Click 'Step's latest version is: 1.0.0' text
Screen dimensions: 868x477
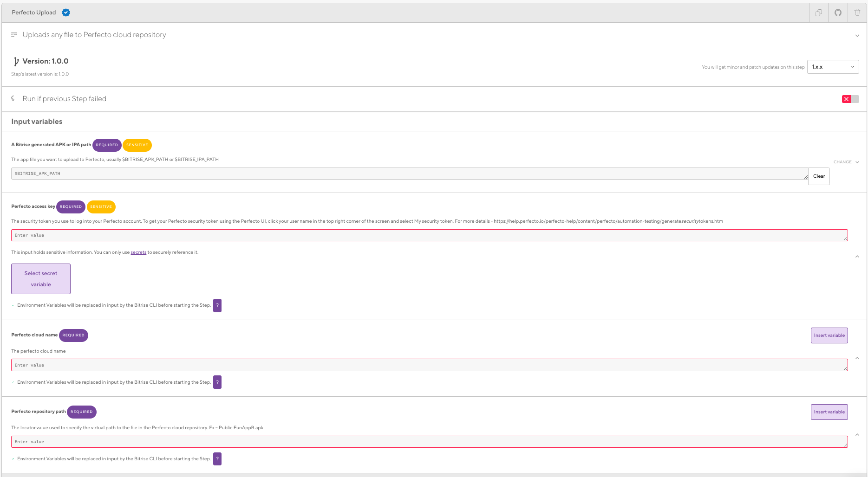point(40,74)
